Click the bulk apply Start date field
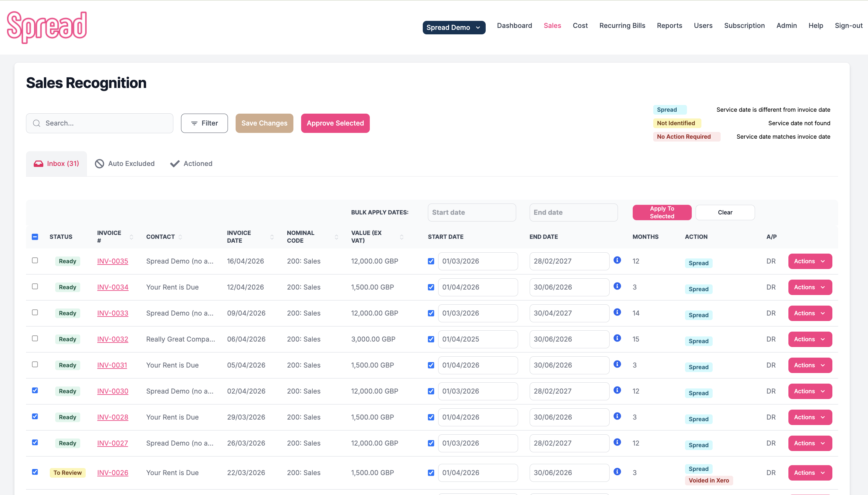Screen dimensions: 868x495 [472, 212]
